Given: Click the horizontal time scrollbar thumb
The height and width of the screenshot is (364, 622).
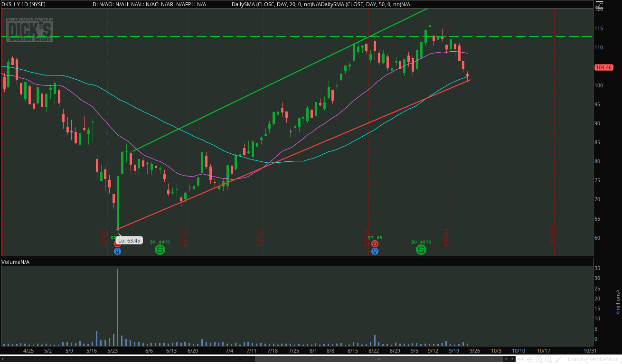Looking at the screenshot, I should [x=379, y=359].
